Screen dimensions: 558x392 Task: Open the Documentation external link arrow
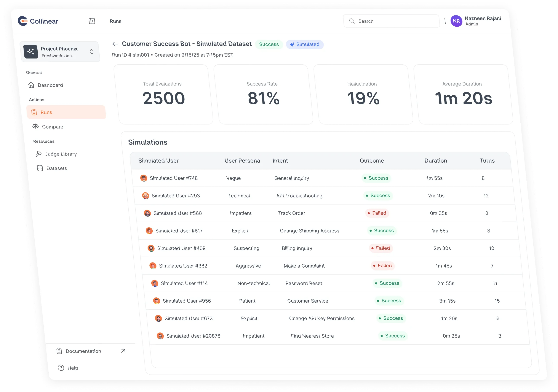coord(123,351)
